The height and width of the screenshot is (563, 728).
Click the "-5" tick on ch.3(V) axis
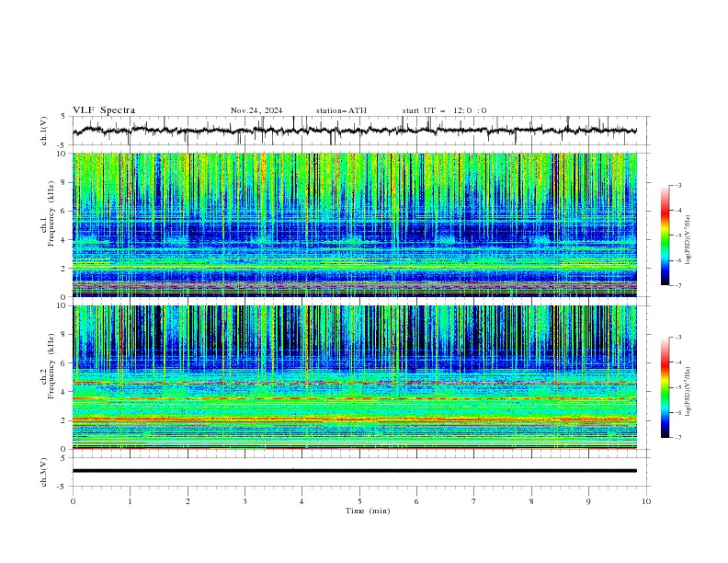tap(63, 487)
